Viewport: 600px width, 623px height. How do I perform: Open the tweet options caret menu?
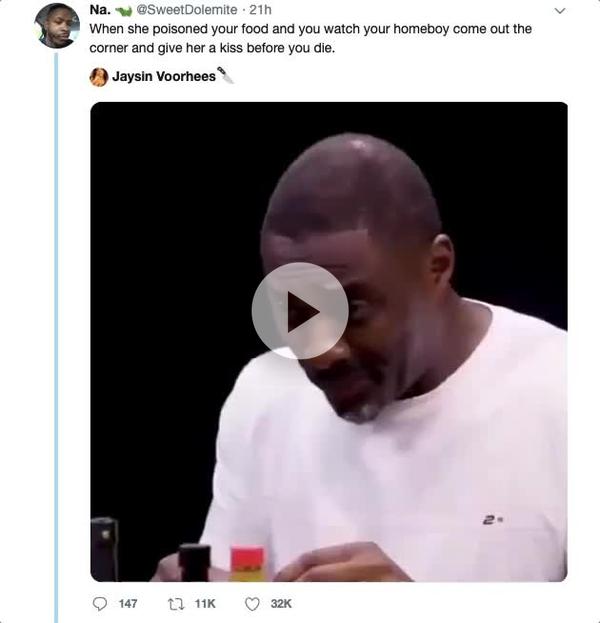(x=560, y=11)
